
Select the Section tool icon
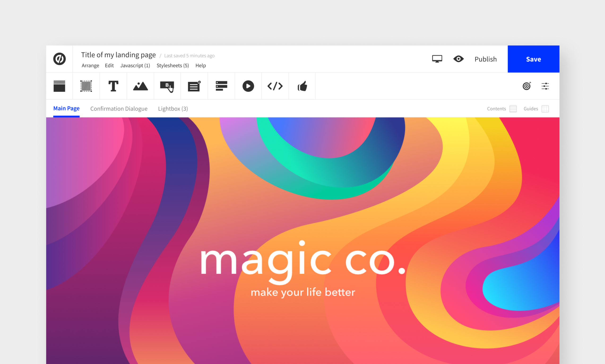(59, 86)
